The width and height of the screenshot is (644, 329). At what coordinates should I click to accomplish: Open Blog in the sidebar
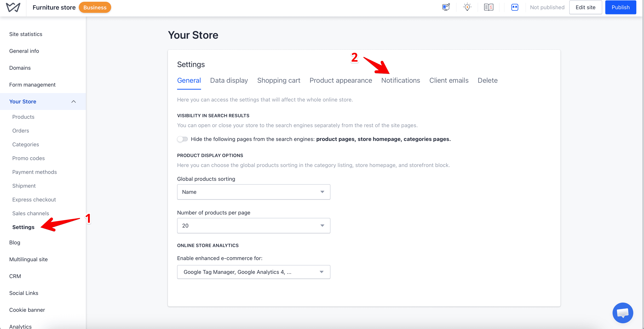(x=15, y=243)
